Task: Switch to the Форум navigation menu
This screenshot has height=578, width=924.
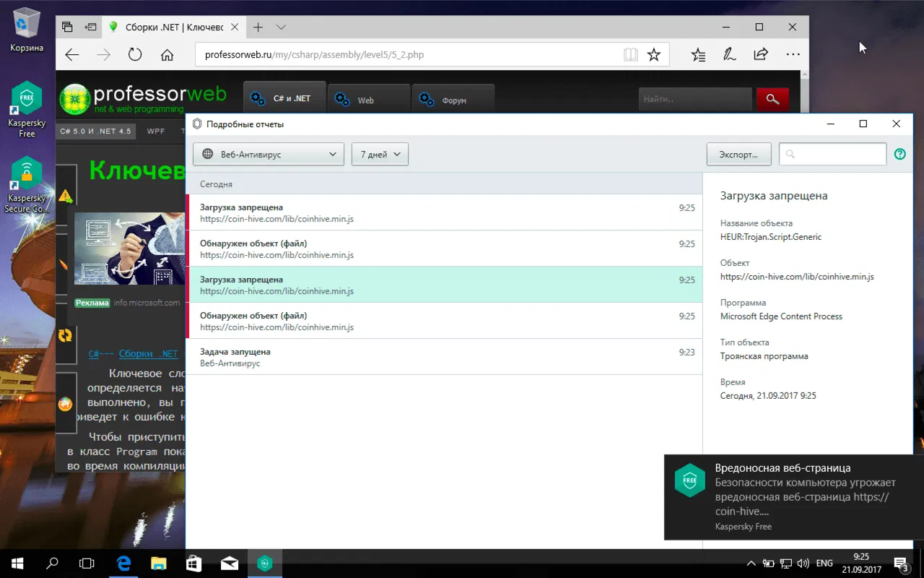Action: tap(453, 100)
